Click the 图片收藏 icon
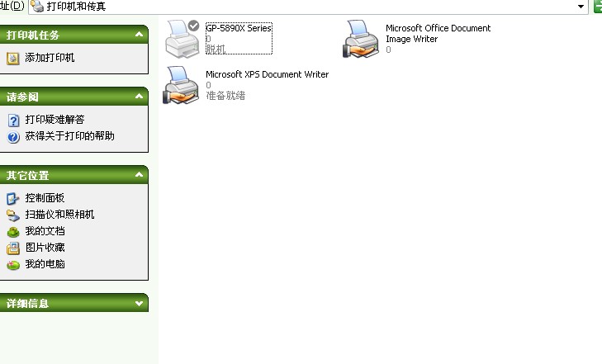 pyautogui.click(x=13, y=248)
